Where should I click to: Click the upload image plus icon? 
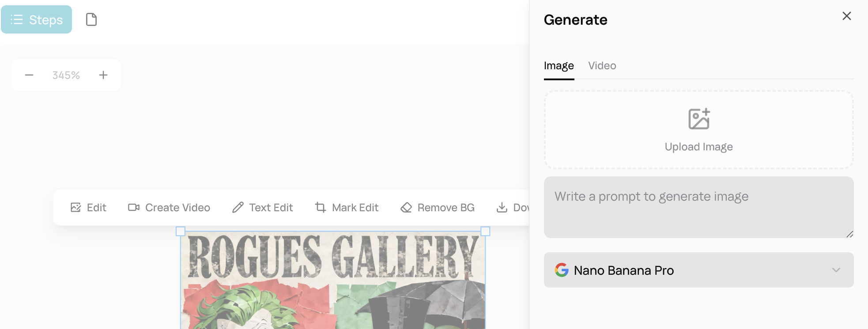[x=699, y=119]
